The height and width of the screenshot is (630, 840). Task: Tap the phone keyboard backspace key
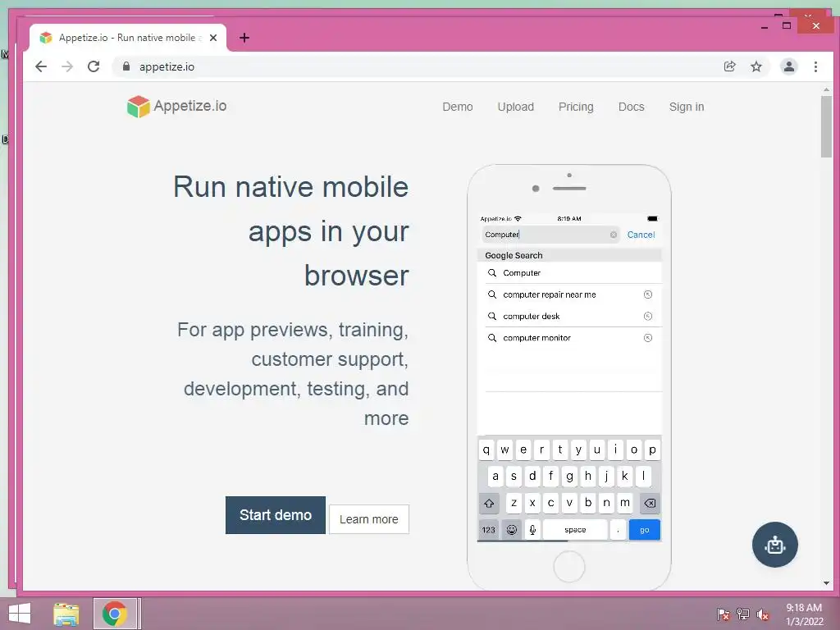click(x=650, y=503)
